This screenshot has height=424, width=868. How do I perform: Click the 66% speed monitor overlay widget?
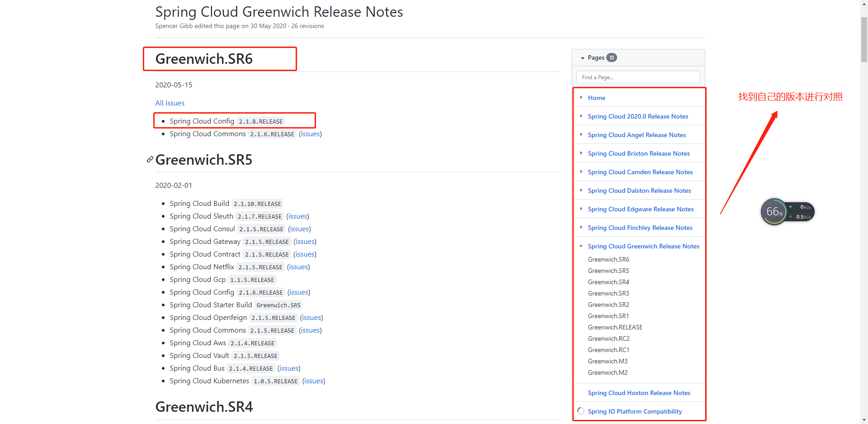(774, 212)
